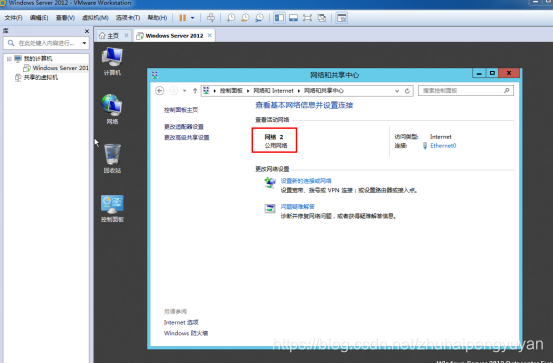Image resolution: width=553 pixels, height=363 pixels.
Task: Click 设置新的连接或网络 link
Action: [x=306, y=181]
